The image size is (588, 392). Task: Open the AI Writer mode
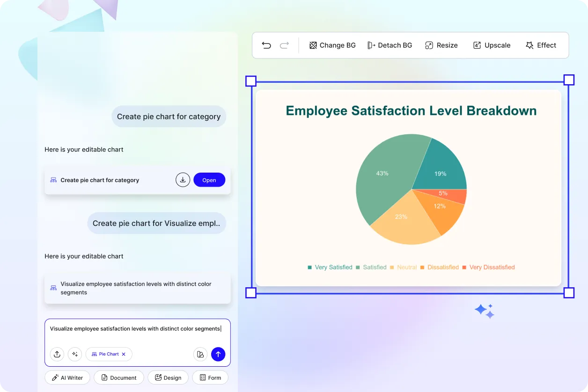[x=67, y=377]
